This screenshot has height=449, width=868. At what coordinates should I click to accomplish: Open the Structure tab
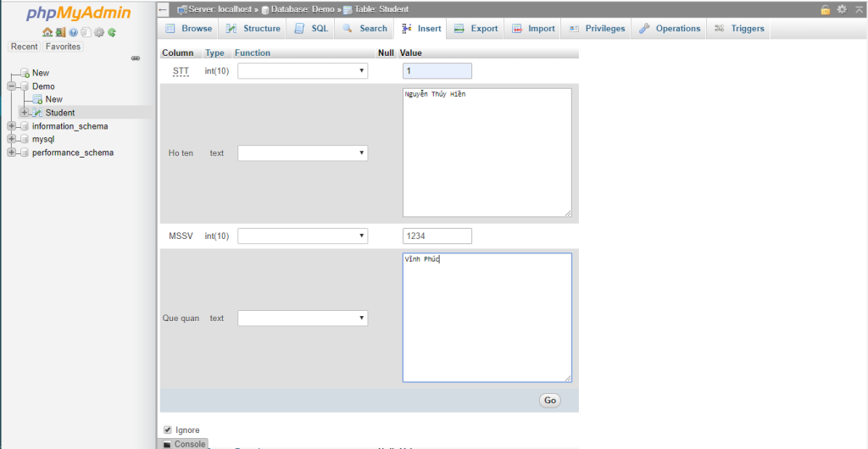tap(253, 29)
